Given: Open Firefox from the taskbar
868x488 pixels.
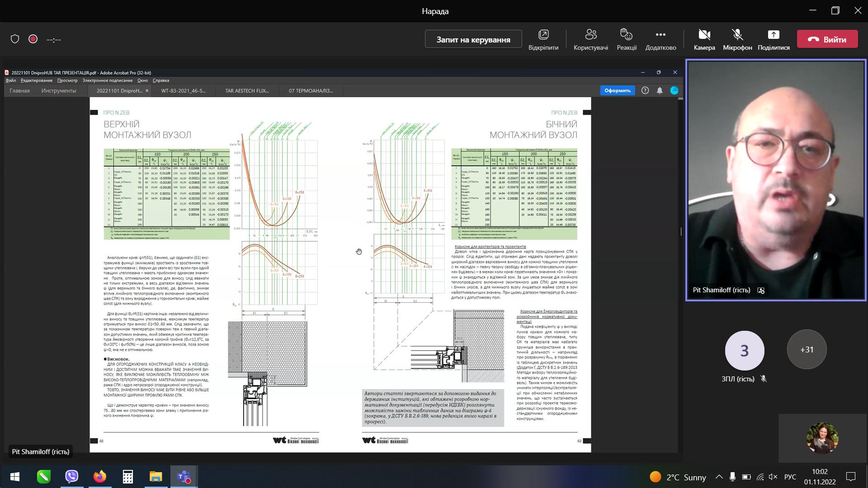Looking at the screenshot, I should coord(99,477).
